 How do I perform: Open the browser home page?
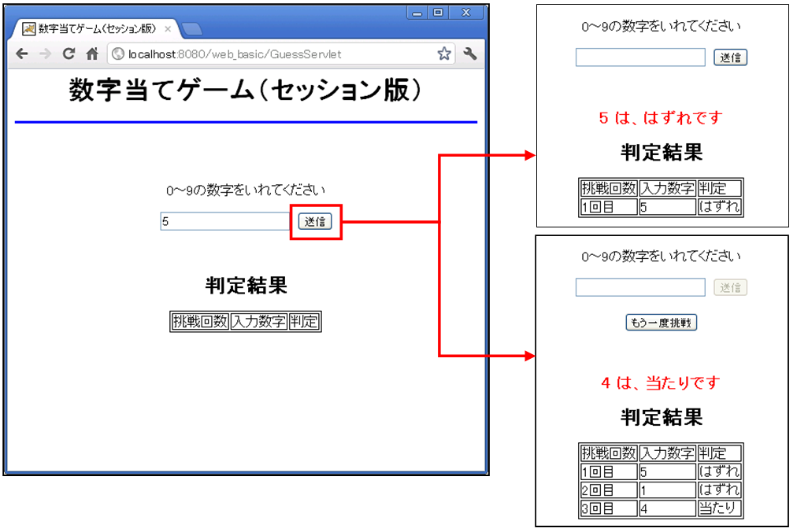(91, 54)
